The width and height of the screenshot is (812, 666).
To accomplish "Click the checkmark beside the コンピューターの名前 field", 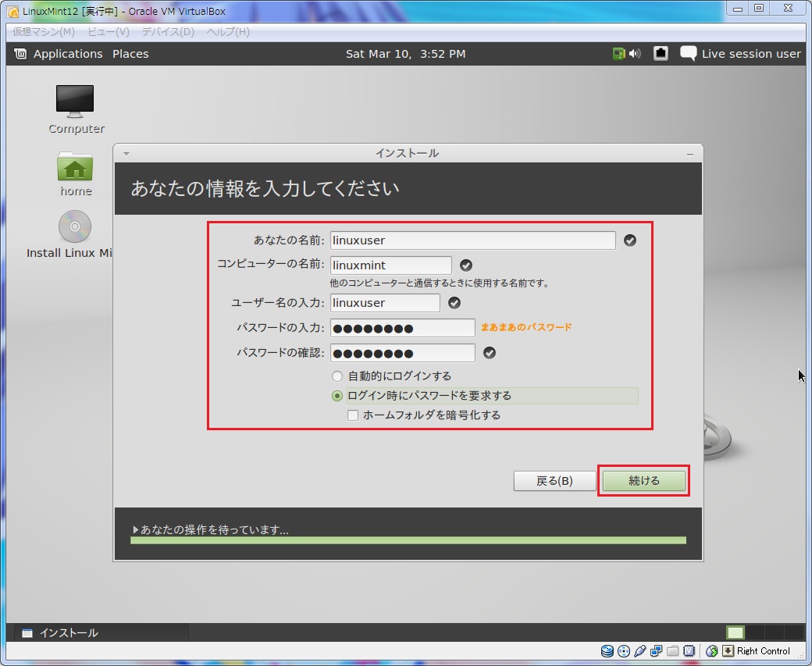I will 466,265.
